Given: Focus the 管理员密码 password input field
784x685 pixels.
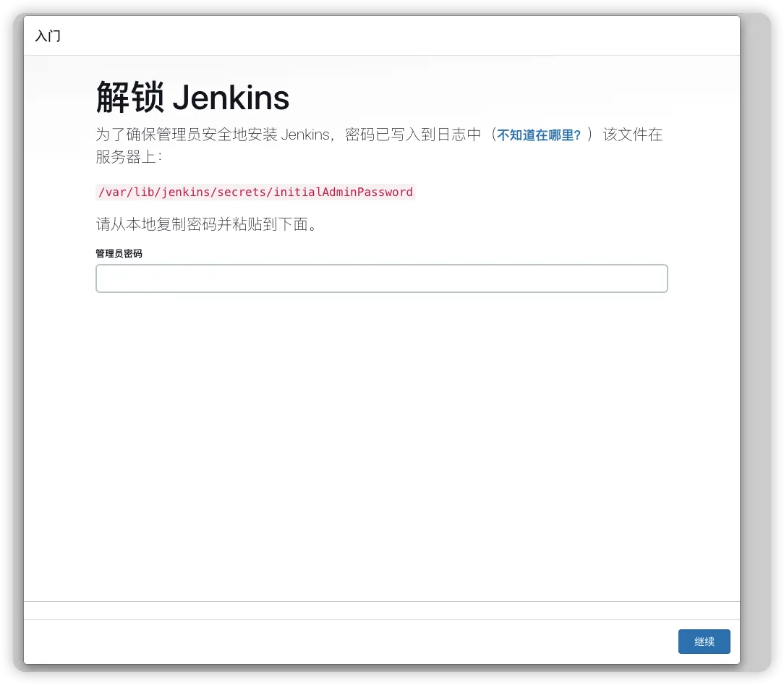Looking at the screenshot, I should pyautogui.click(x=381, y=278).
